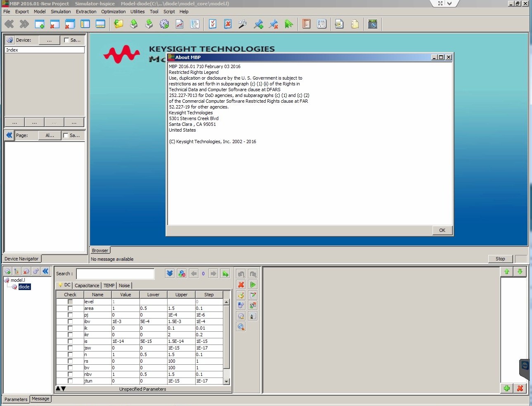This screenshot has height=406, width=532.
Task: Click the Stop button
Action: tap(500, 259)
